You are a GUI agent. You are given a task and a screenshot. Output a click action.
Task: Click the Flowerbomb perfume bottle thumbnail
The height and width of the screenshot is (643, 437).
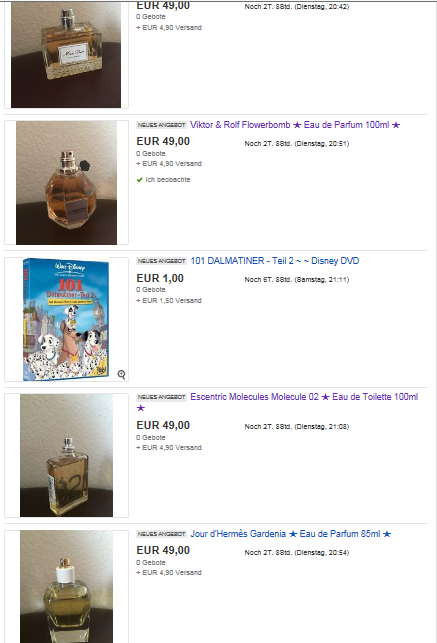pos(66,182)
